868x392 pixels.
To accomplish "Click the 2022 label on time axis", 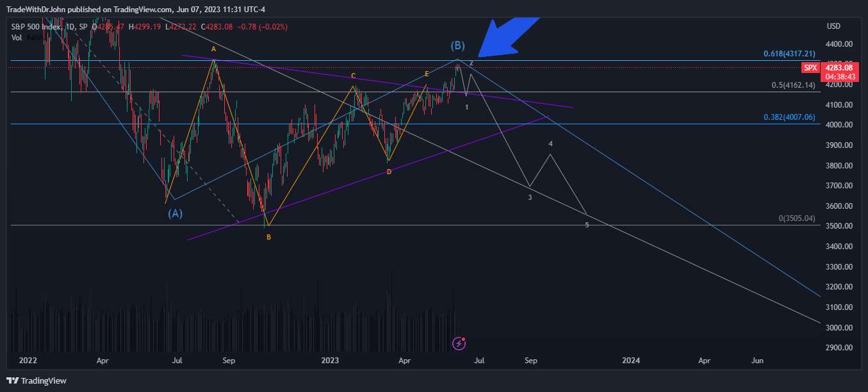I will pos(28,361).
